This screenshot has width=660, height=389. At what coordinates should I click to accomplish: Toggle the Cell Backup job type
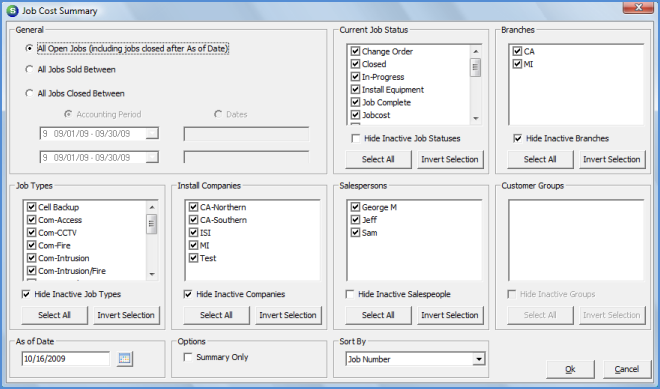click(x=32, y=207)
